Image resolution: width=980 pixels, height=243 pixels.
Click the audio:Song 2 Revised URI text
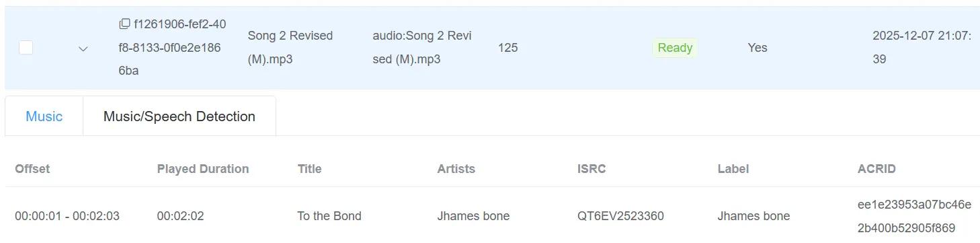422,47
